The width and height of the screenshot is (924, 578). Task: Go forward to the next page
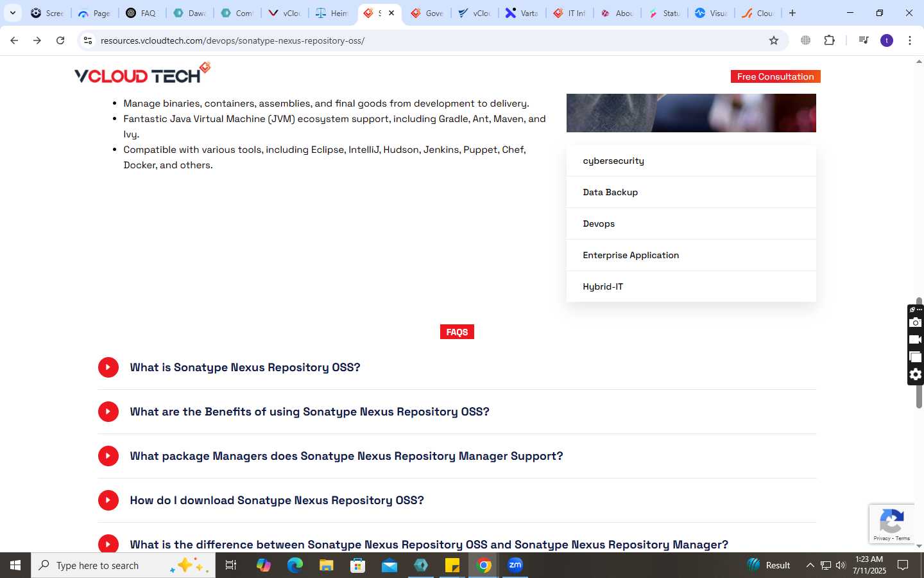point(37,40)
